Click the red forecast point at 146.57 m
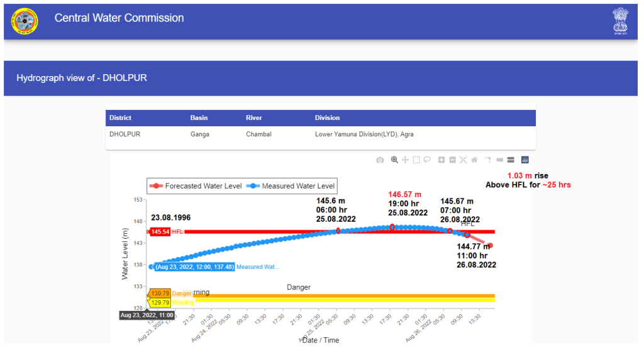The width and height of the screenshot is (644, 348). pos(392,227)
